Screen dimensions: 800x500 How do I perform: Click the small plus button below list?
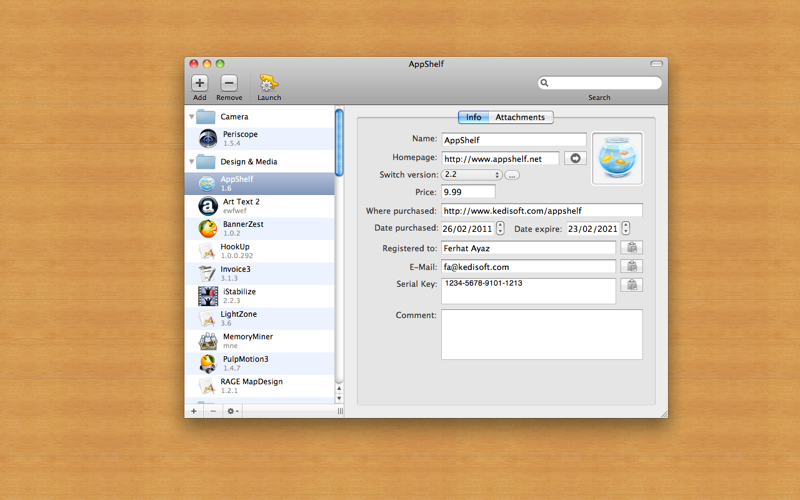[194, 411]
